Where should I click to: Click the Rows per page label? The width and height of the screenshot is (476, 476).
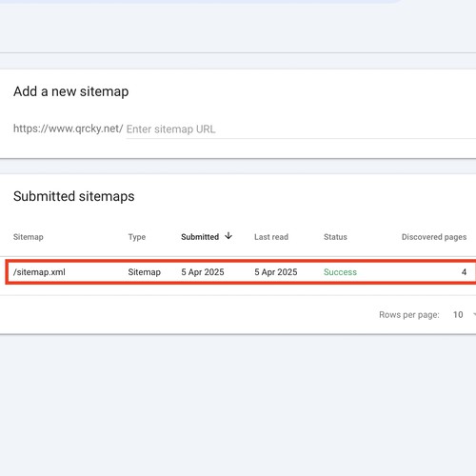[x=409, y=315]
